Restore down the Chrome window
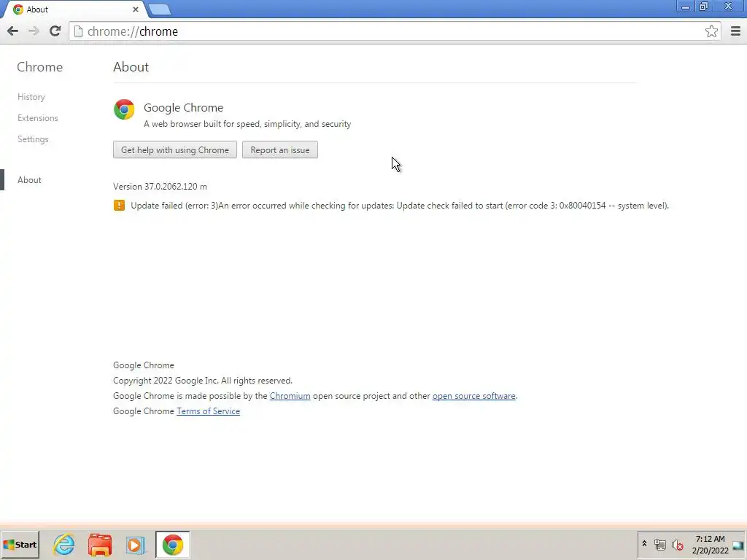Screen dimensions: 747x560 tap(703, 7)
